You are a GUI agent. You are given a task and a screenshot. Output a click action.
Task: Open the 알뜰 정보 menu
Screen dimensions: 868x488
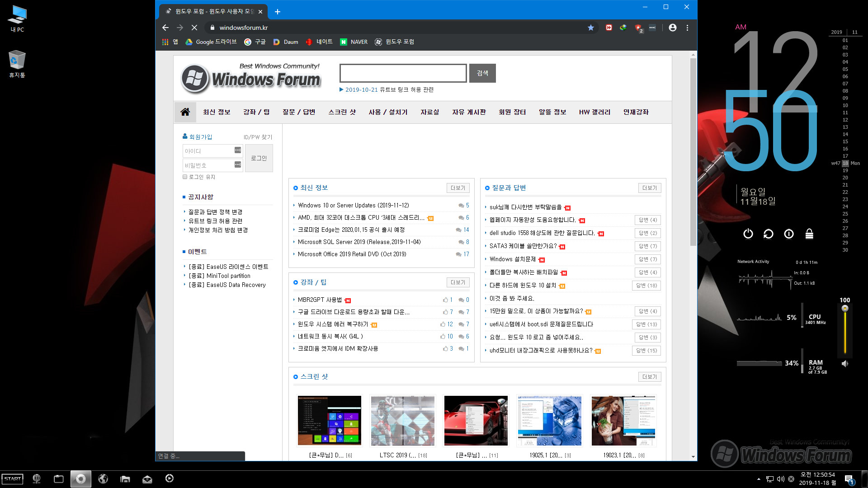[552, 112]
